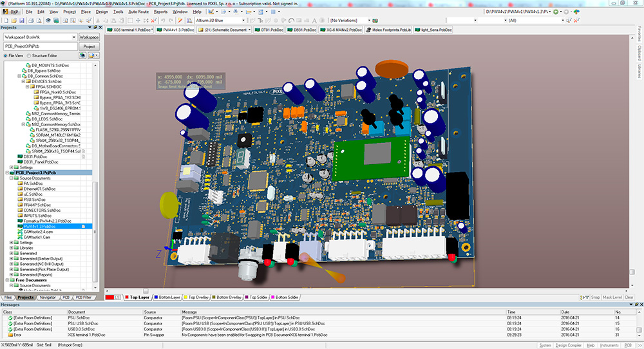This screenshot has height=349, width=644.
Task: Open the [No Variations] dropdown
Action: [x=369, y=20]
